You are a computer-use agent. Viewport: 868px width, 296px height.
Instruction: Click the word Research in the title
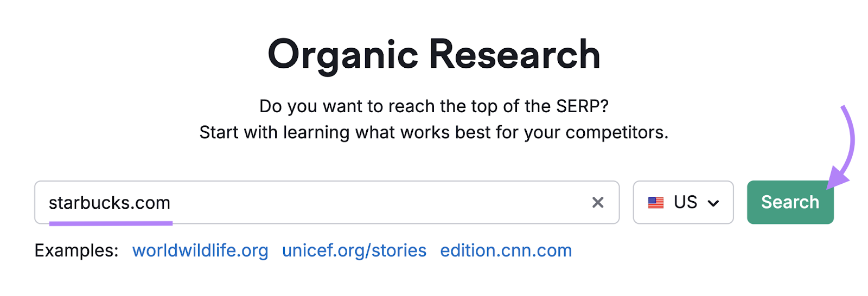[514, 54]
